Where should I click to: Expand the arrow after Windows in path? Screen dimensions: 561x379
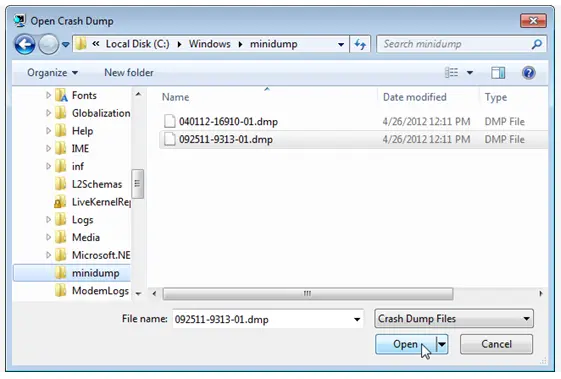(x=240, y=44)
